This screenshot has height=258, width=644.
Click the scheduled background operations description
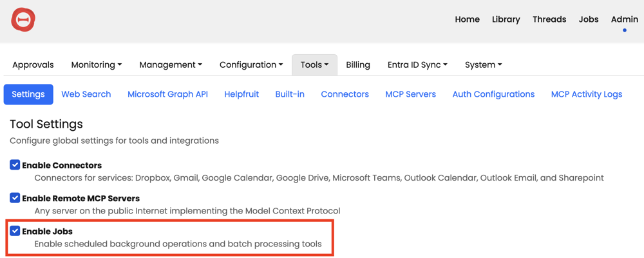(x=178, y=244)
